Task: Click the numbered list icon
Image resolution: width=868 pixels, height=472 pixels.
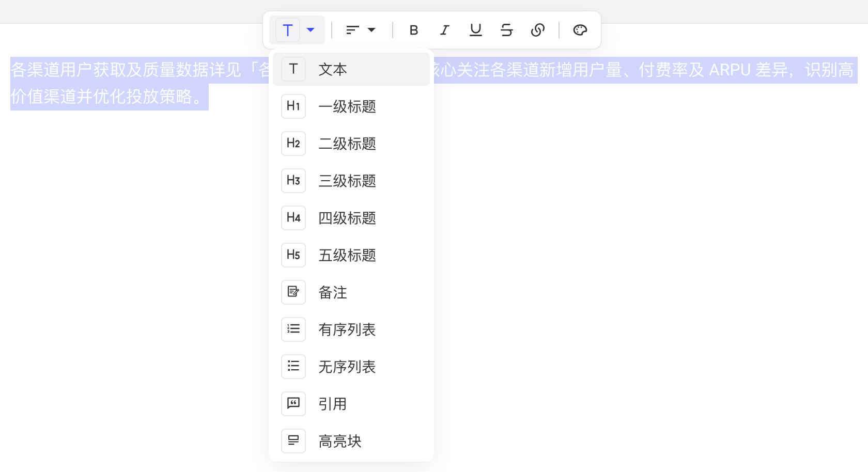Action: coord(293,329)
